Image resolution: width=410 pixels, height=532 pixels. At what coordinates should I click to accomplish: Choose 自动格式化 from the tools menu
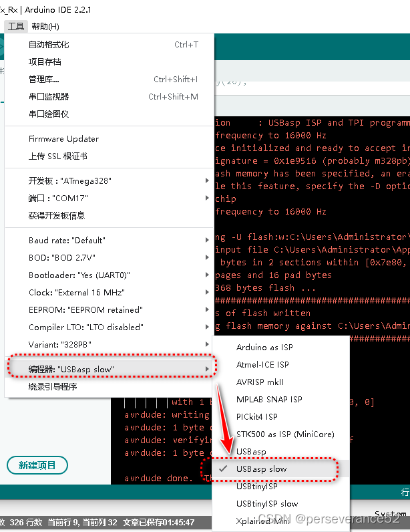tap(110, 45)
